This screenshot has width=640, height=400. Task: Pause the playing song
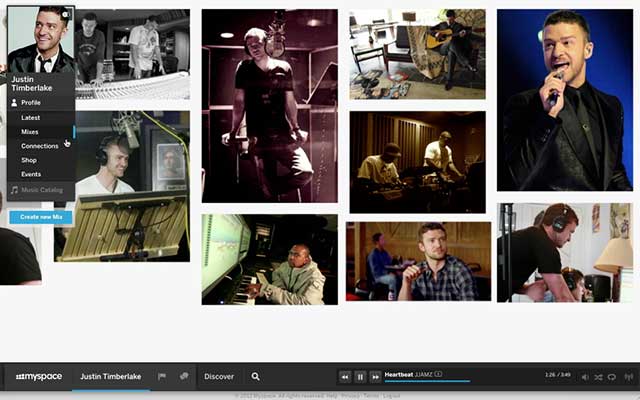click(360, 377)
